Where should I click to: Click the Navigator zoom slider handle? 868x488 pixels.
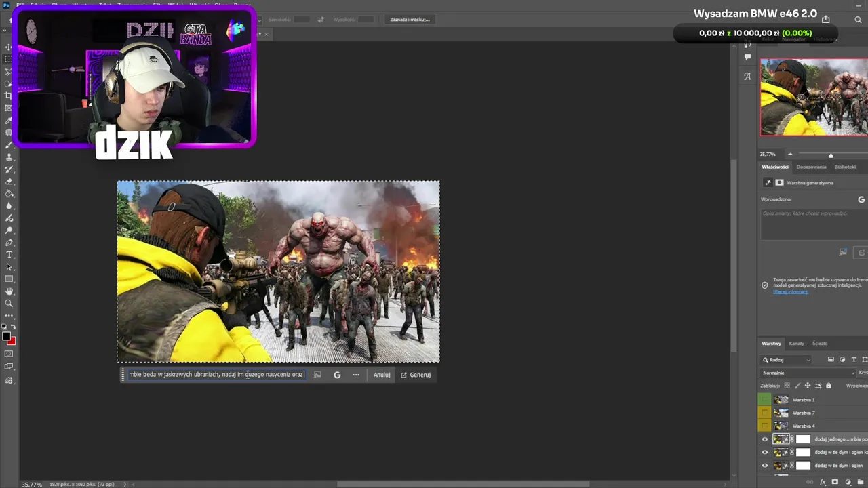[x=831, y=155]
